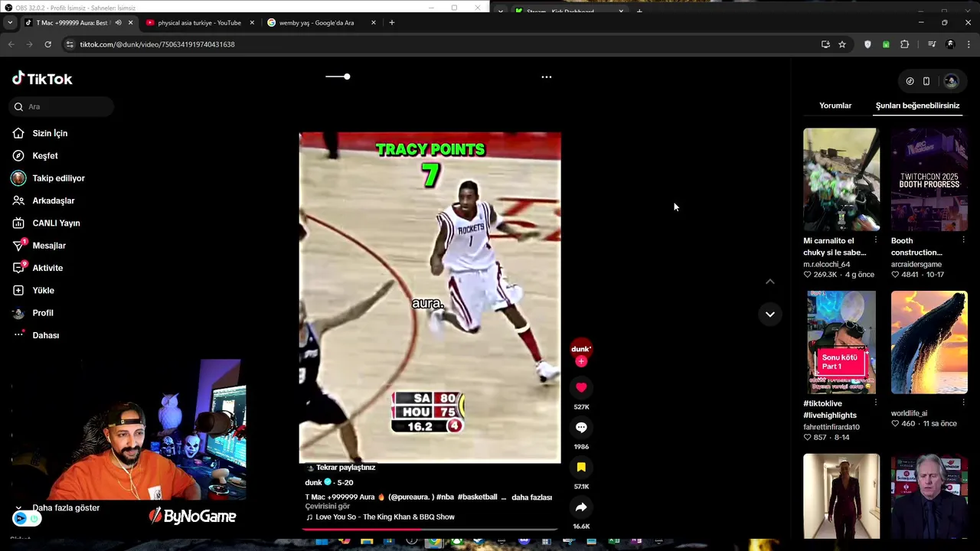Adjust the volume slider above video
The image size is (980, 551).
pos(338,77)
